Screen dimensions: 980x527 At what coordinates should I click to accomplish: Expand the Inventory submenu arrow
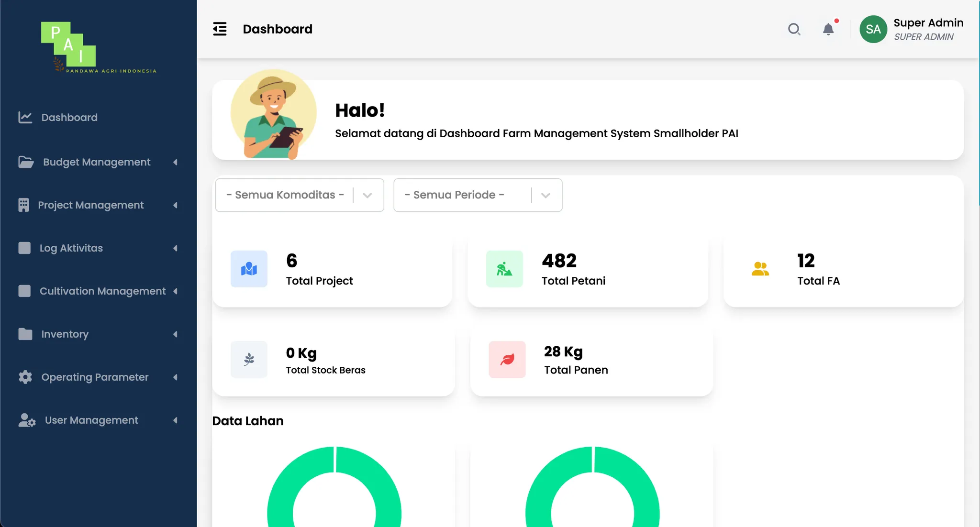click(175, 334)
